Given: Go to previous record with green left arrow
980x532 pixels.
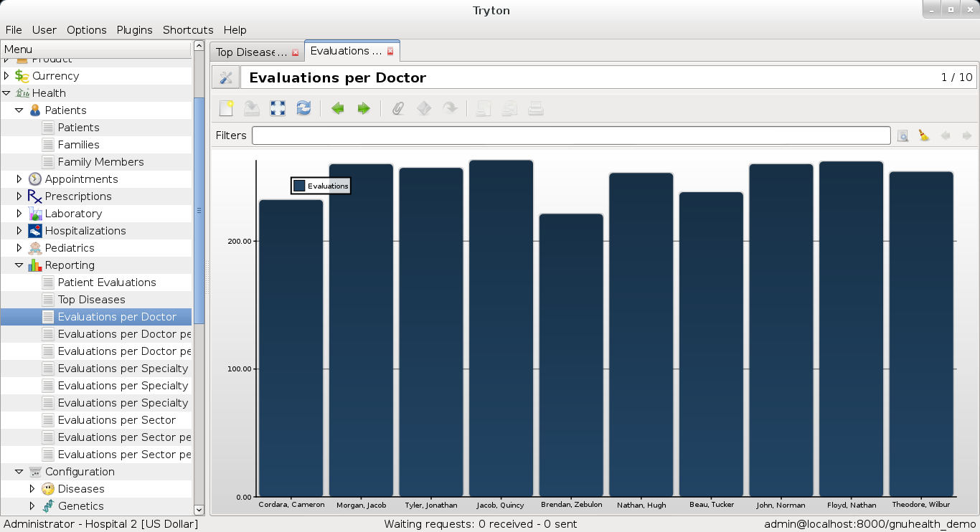Looking at the screenshot, I should 337,108.
